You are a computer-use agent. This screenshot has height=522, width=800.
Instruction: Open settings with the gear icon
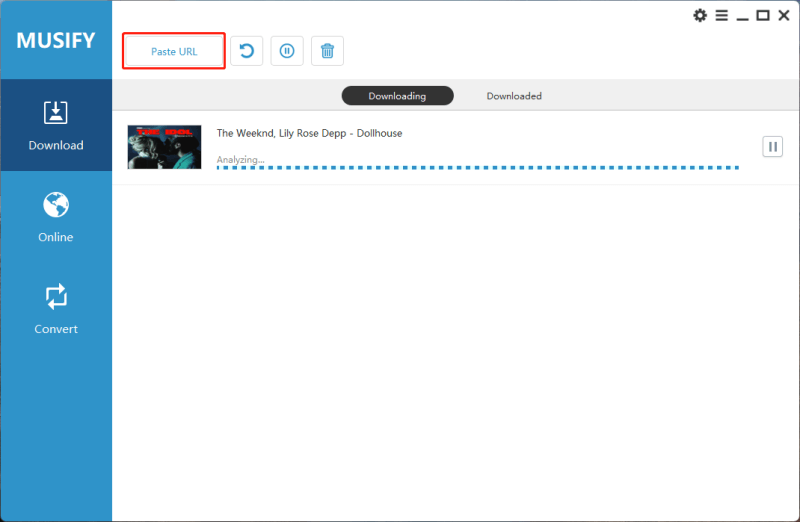point(700,15)
